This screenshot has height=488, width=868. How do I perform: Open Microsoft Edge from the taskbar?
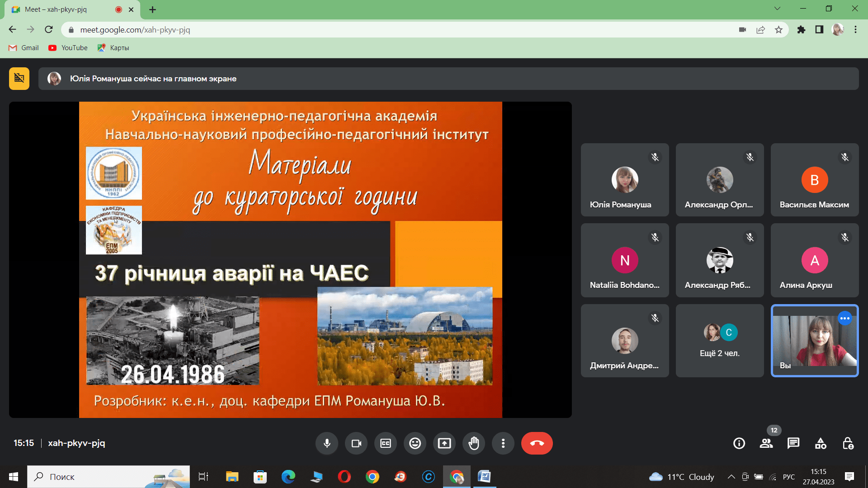(x=288, y=477)
